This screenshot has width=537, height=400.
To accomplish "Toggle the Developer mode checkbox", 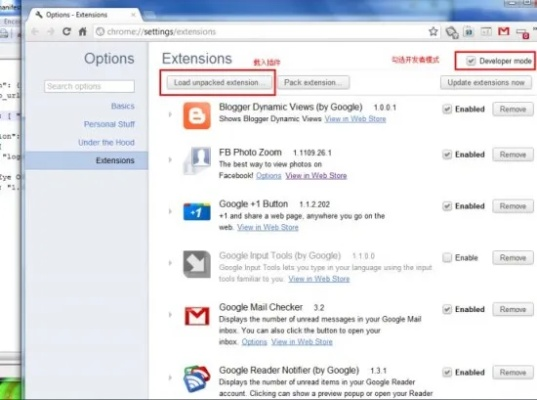I will [x=471, y=61].
